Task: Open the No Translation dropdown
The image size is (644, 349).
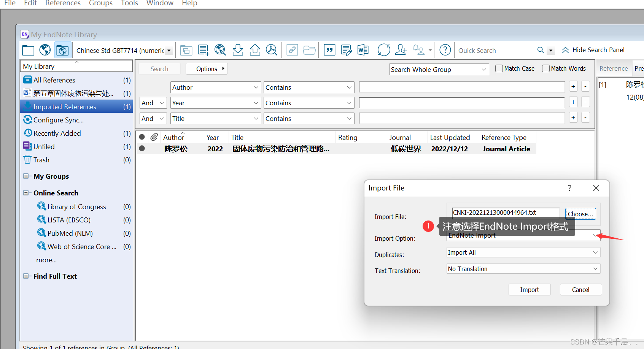Action: tap(523, 269)
